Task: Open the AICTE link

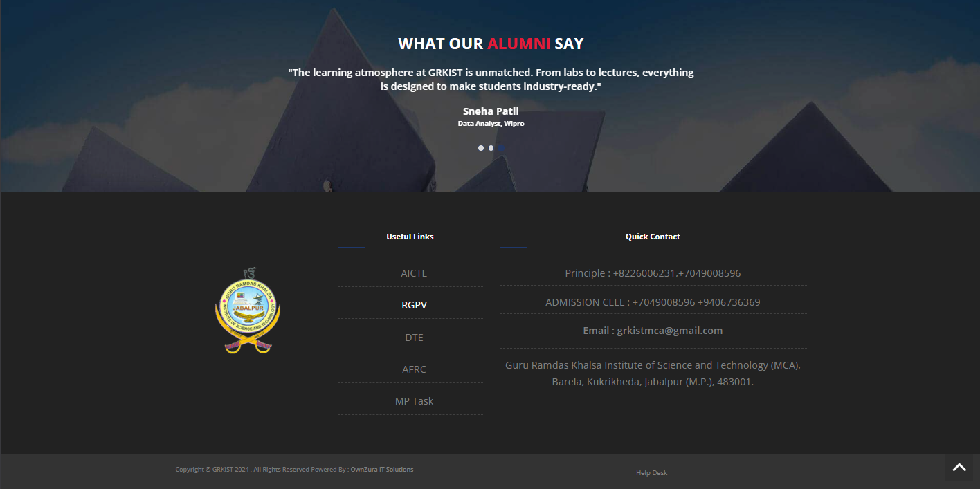Action: 414,273
